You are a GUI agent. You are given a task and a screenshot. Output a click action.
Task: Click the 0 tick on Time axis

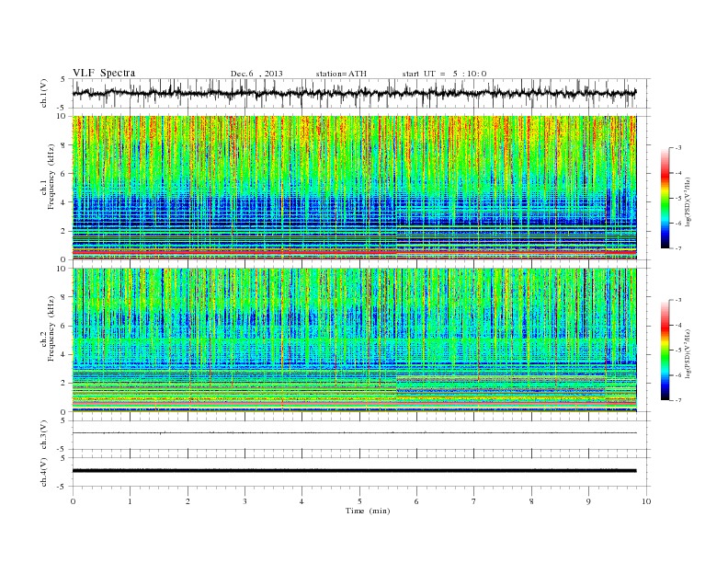(x=73, y=501)
